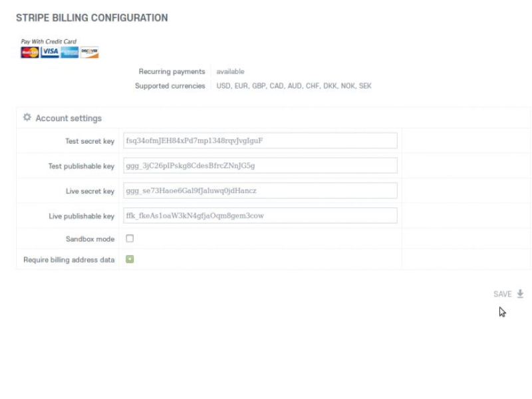Click the VISA card logo

coord(50,53)
